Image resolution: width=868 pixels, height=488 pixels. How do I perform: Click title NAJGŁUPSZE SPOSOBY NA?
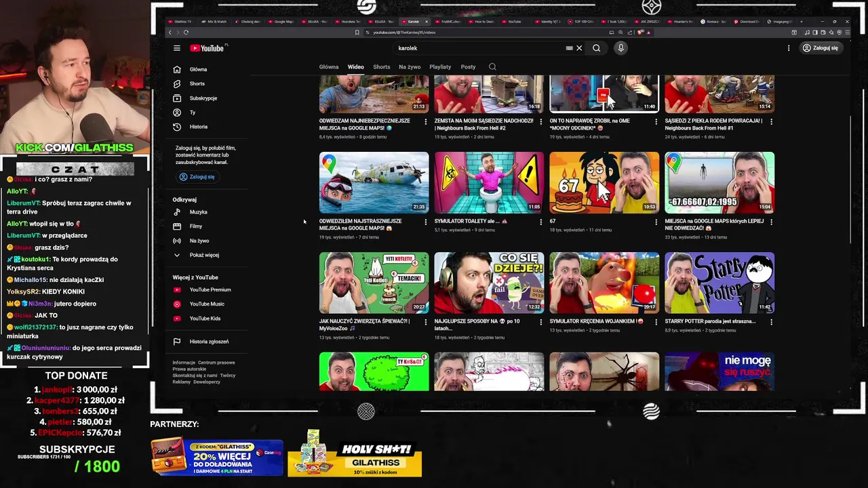point(477,325)
